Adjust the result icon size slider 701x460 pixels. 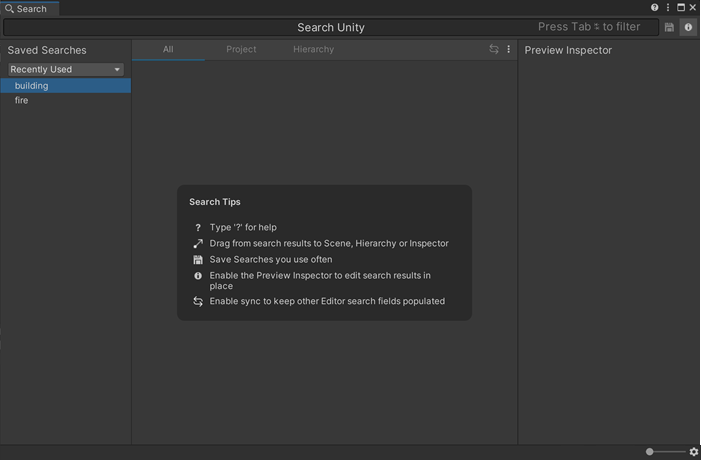pyautogui.click(x=665, y=452)
